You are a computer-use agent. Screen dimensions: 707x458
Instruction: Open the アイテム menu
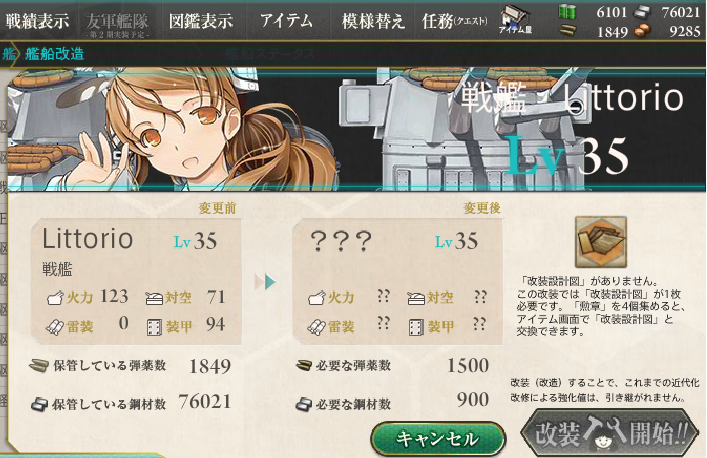pyautogui.click(x=286, y=21)
